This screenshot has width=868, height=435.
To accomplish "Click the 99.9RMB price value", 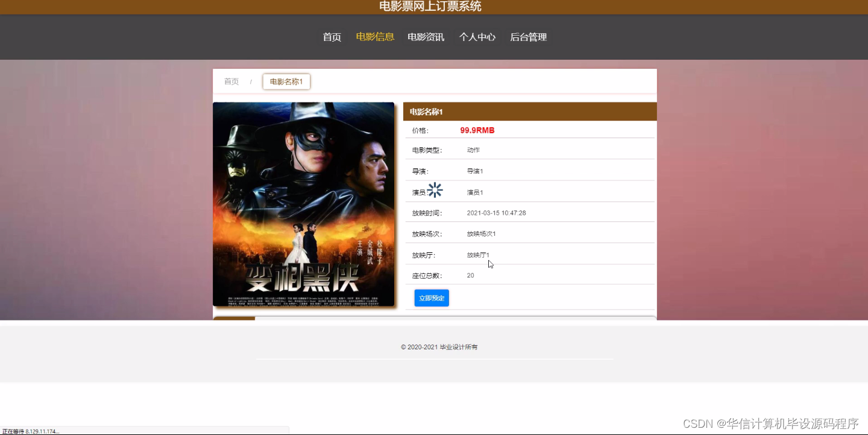I will (x=477, y=130).
